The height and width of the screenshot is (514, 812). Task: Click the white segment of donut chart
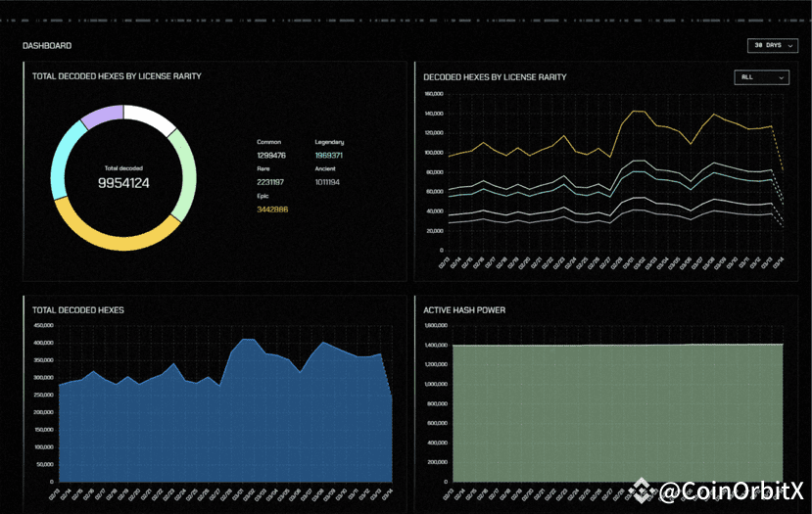pyautogui.click(x=151, y=118)
